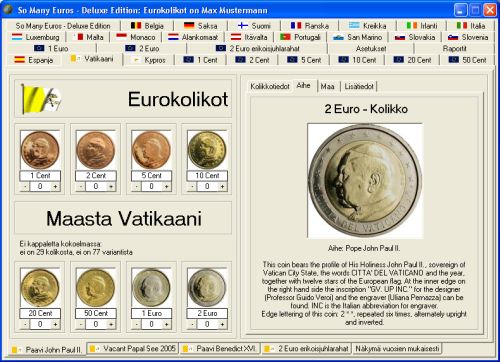This screenshot has height=362, width=500.
Task: Click the 10 Cent quantity field
Action: point(207,187)
